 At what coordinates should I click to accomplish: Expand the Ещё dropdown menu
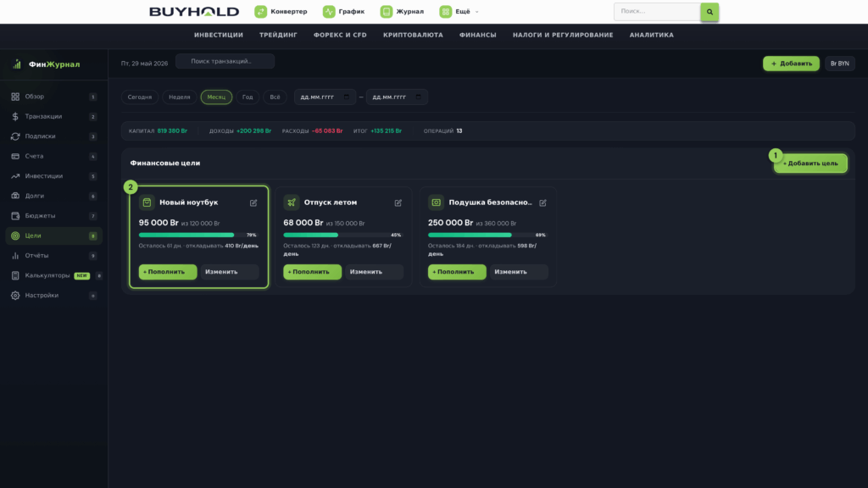click(459, 12)
